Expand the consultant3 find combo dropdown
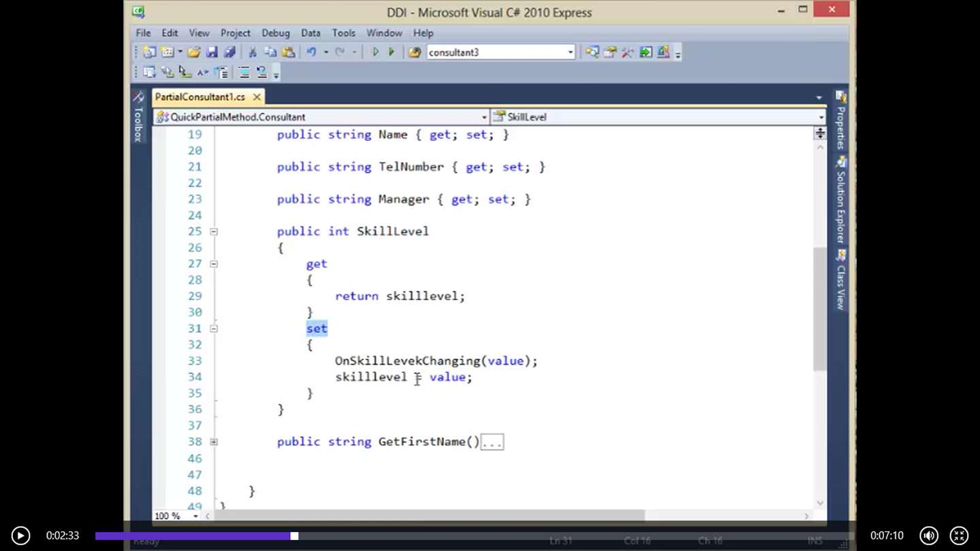Viewport: 980px width, 551px height. 570,52
